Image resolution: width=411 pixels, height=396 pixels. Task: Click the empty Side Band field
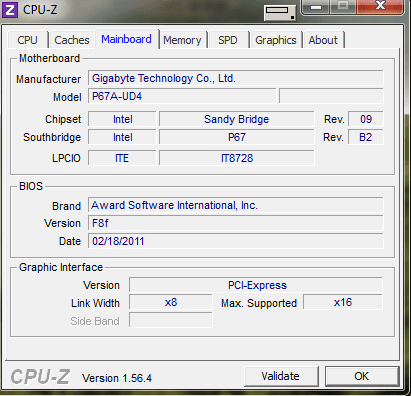[x=171, y=320]
